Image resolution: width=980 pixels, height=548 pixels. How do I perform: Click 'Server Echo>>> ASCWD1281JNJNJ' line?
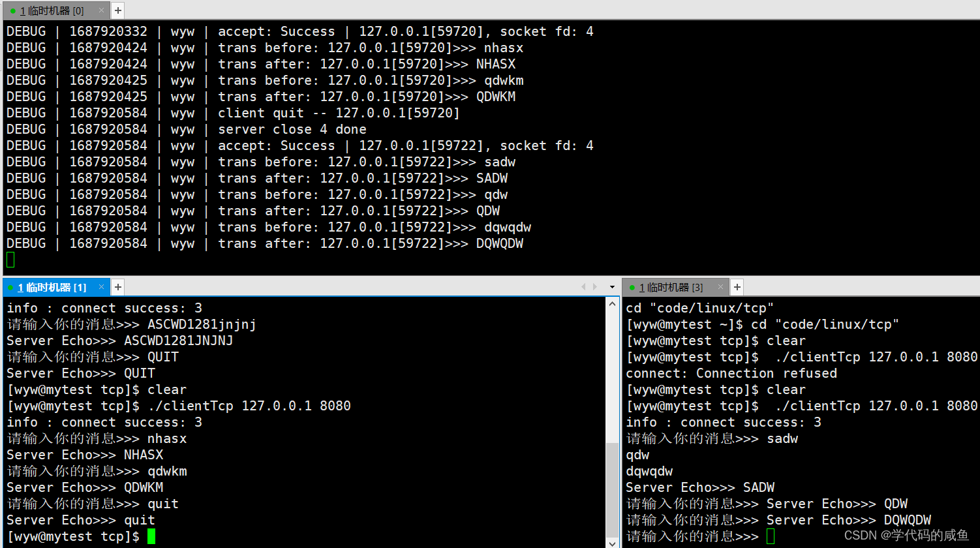[x=119, y=341]
